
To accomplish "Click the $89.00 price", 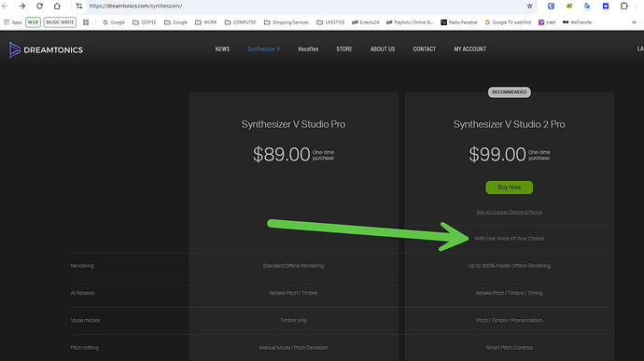I will click(x=281, y=155).
